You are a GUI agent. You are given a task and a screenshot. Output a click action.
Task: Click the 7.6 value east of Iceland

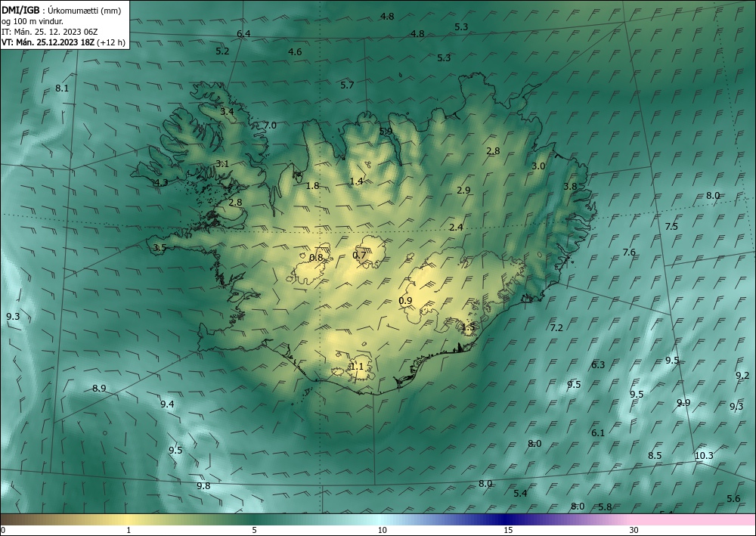(x=629, y=252)
